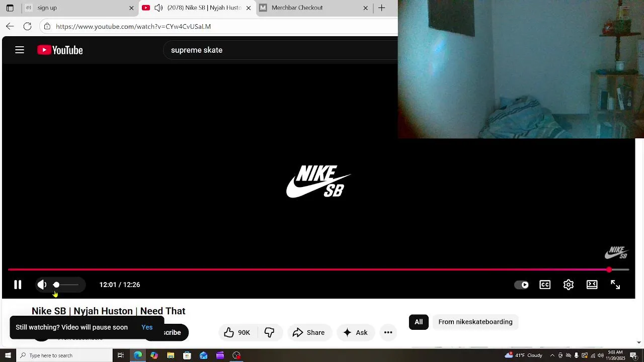Go to YouTube home via logo
644x362 pixels.
[60, 50]
